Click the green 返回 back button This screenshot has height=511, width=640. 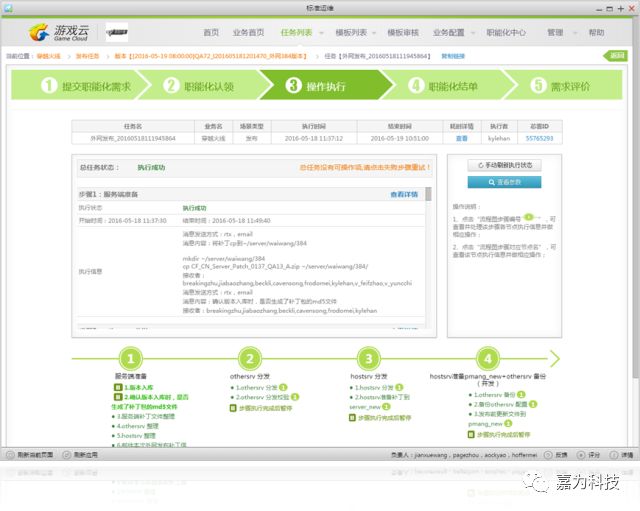[x=615, y=56]
